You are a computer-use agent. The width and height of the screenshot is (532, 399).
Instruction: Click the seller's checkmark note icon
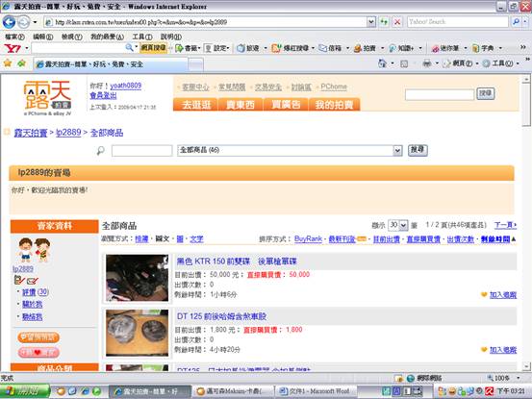pyautogui.click(x=19, y=280)
